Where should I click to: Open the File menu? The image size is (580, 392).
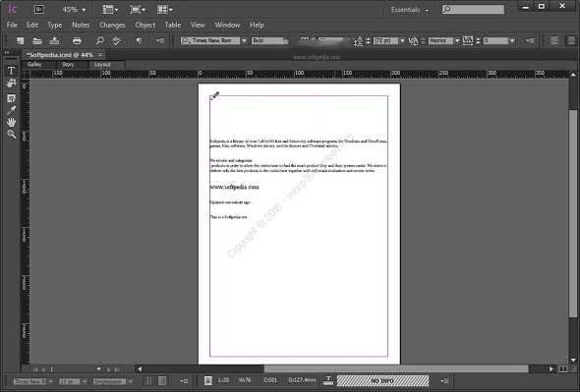coord(12,25)
